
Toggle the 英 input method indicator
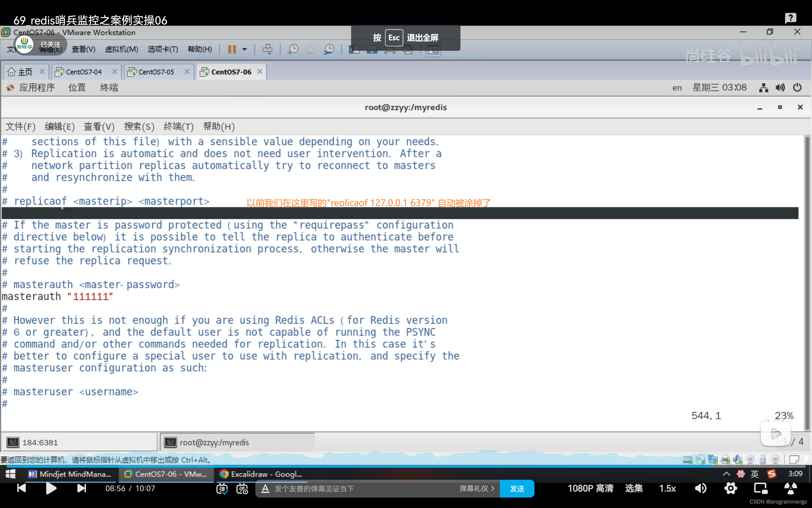click(x=755, y=474)
